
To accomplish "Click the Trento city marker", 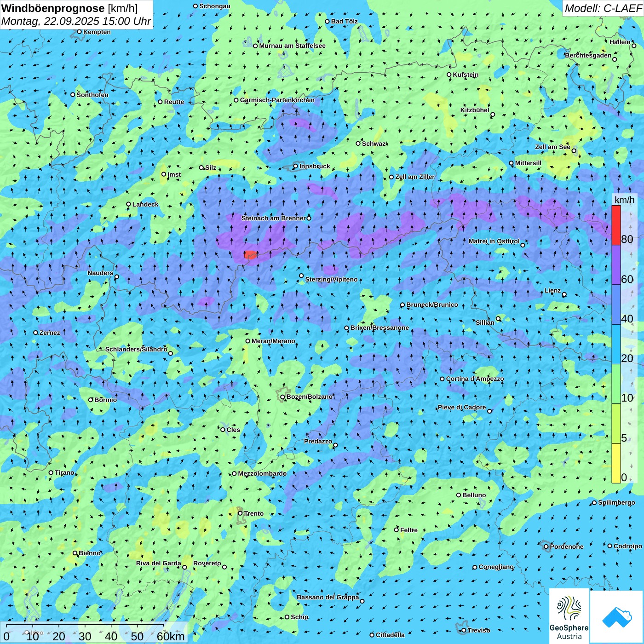I will click(240, 513).
